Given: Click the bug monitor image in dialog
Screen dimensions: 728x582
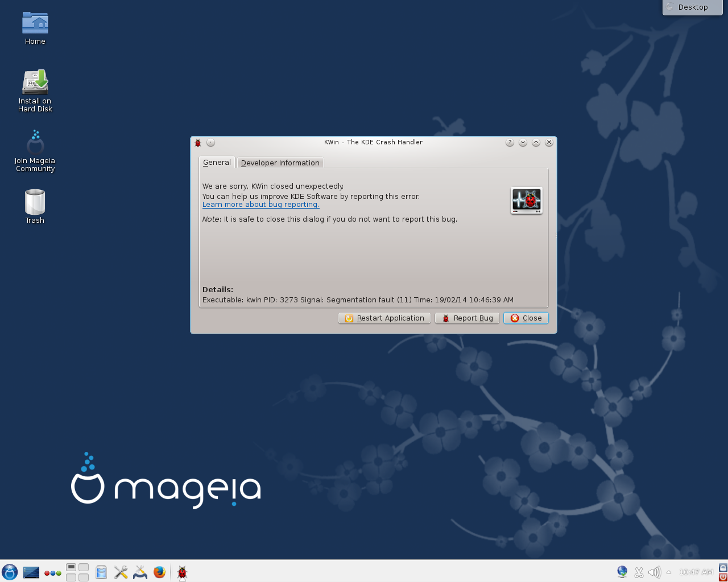Looking at the screenshot, I should click(x=526, y=201).
